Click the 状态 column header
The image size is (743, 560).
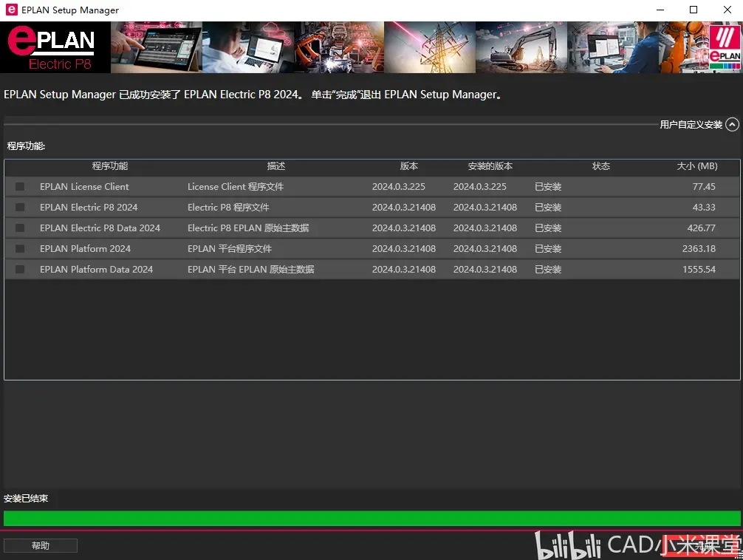[x=601, y=166]
